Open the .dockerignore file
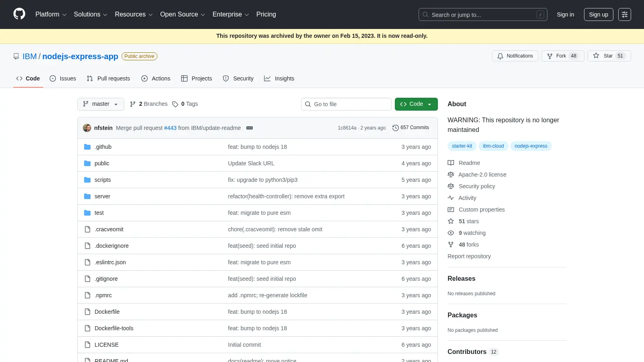The width and height of the screenshot is (644, 362). [x=111, y=246]
